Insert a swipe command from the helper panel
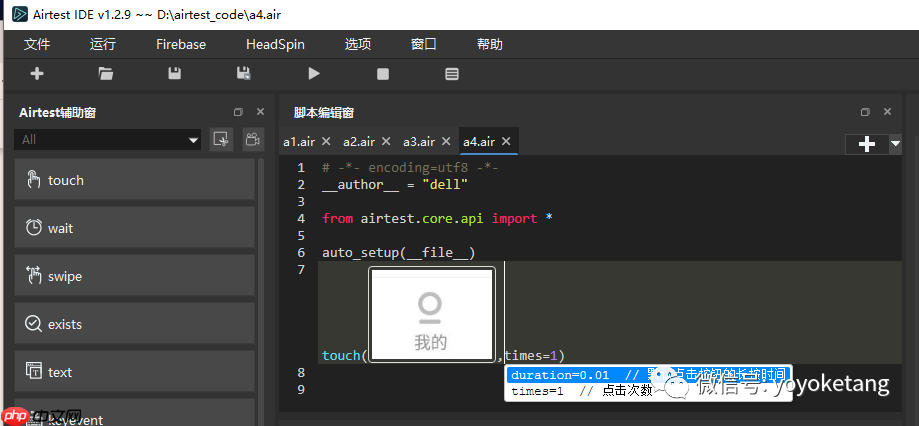The image size is (919, 426). point(134,276)
